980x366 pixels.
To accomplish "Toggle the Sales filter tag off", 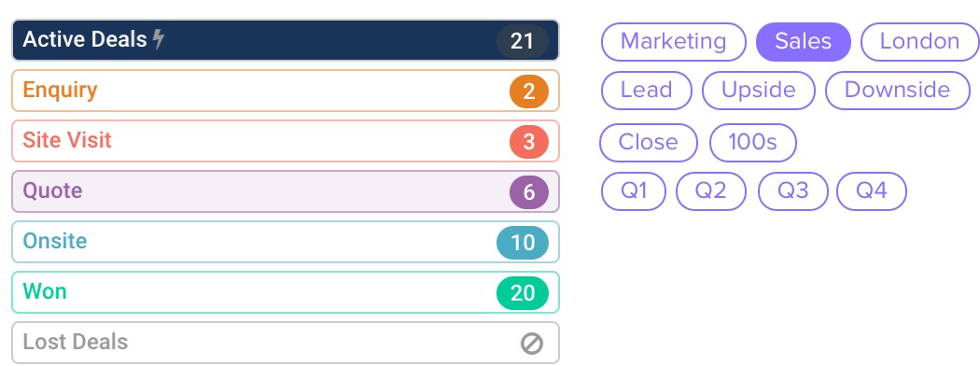I will click(803, 42).
